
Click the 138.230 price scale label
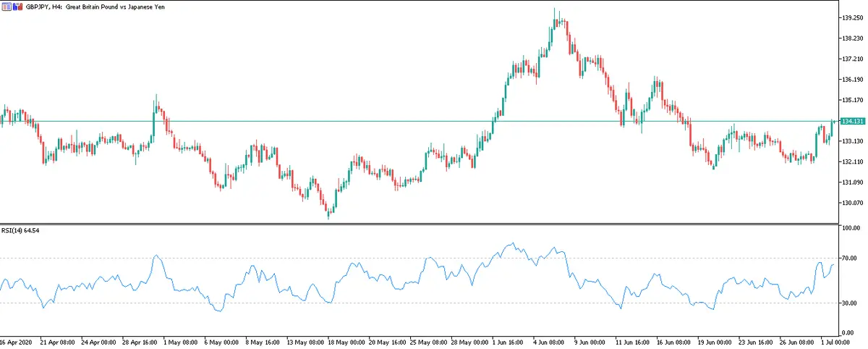852,38
